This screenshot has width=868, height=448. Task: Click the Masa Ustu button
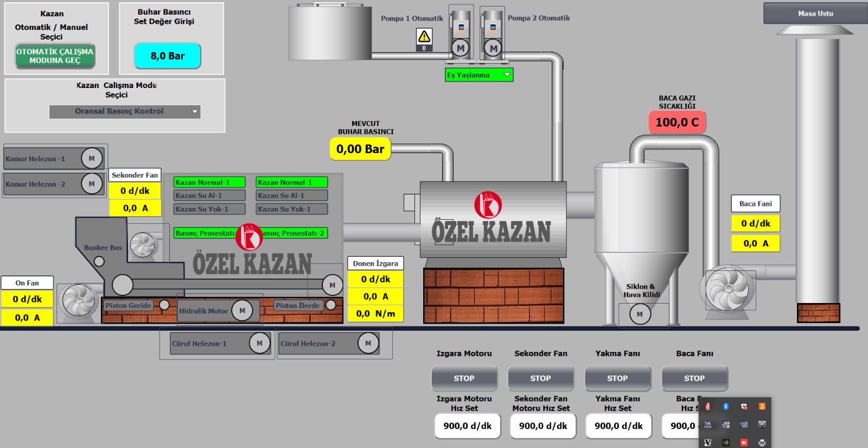click(815, 14)
